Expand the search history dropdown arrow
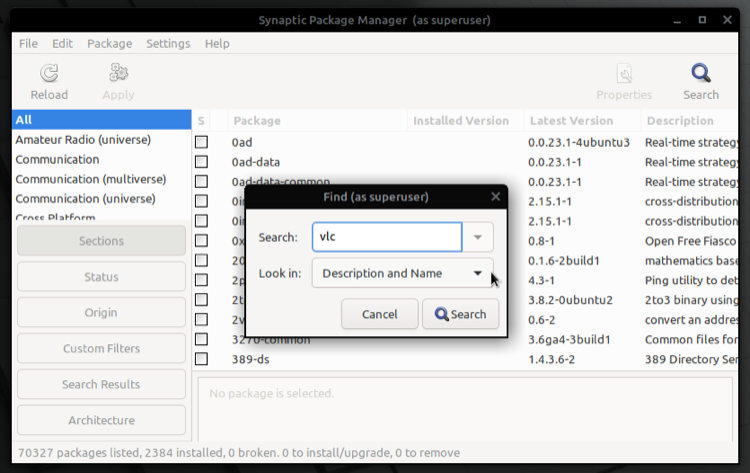The height and width of the screenshot is (473, 750). [477, 237]
